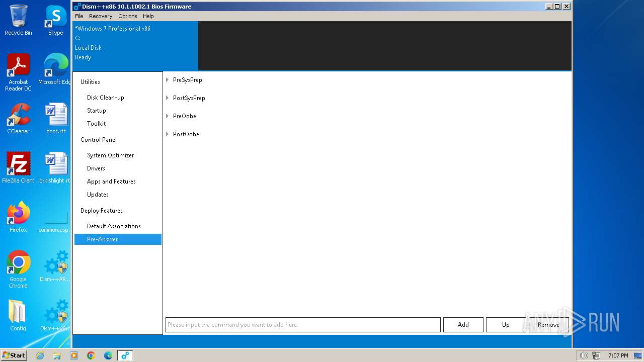Click the Dism++ title bar icon
644x362 pixels.
pyautogui.click(x=77, y=7)
